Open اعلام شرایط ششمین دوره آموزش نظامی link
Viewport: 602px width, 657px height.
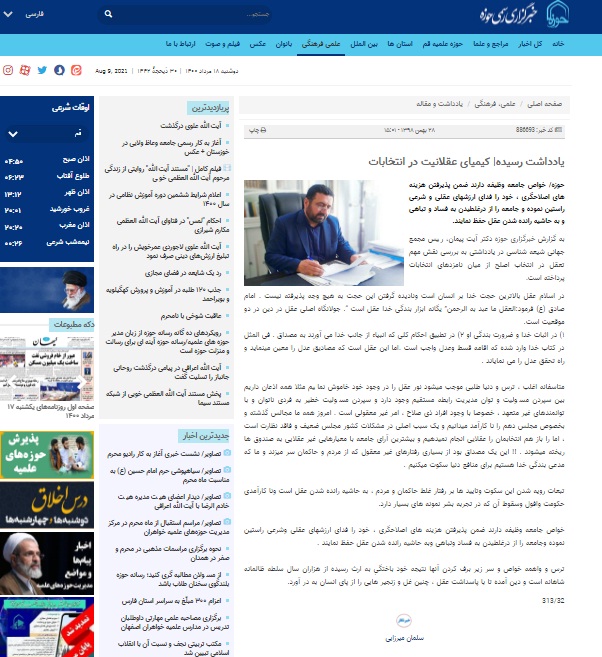[x=169, y=199]
